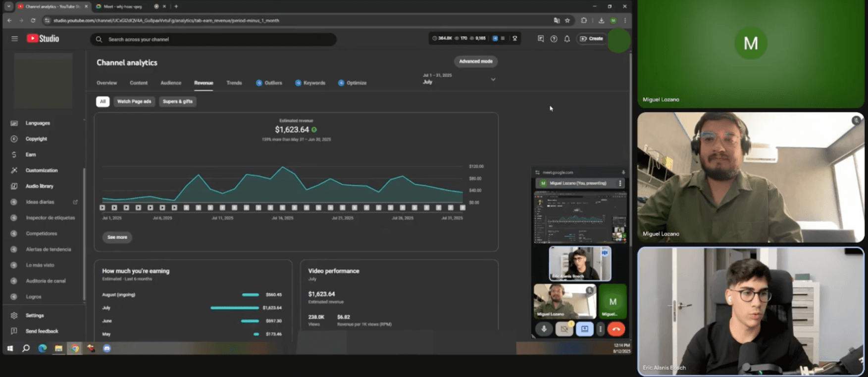Switch to the Audience analytics tab
The height and width of the screenshot is (377, 868).
[171, 83]
